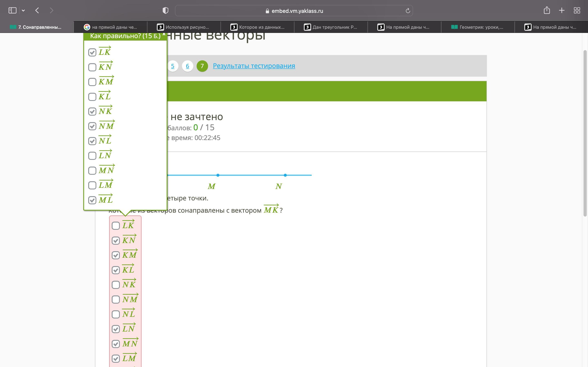The width and height of the screenshot is (588, 367).
Task: Expand the sidebar dropdown chevron
Action: pyautogui.click(x=23, y=10)
